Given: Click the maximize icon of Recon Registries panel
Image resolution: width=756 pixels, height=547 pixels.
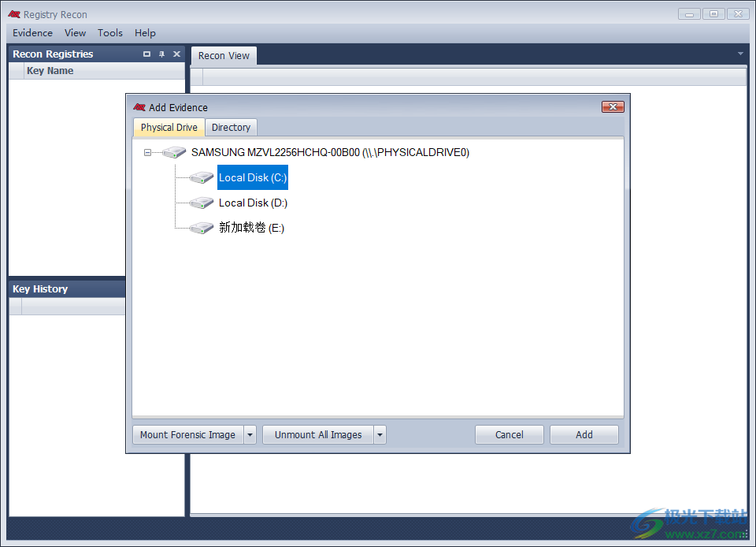Looking at the screenshot, I should [x=146, y=54].
